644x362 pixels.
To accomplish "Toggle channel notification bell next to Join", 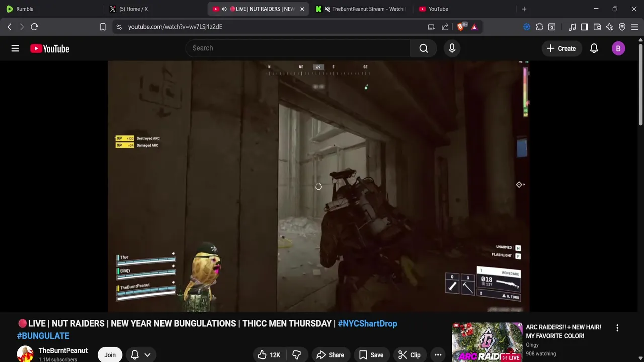I will 135,355.
